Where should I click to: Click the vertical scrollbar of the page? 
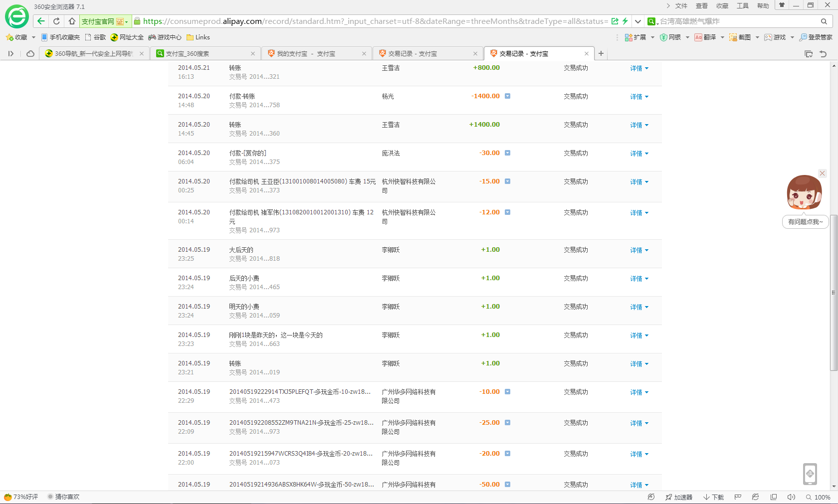(834, 292)
